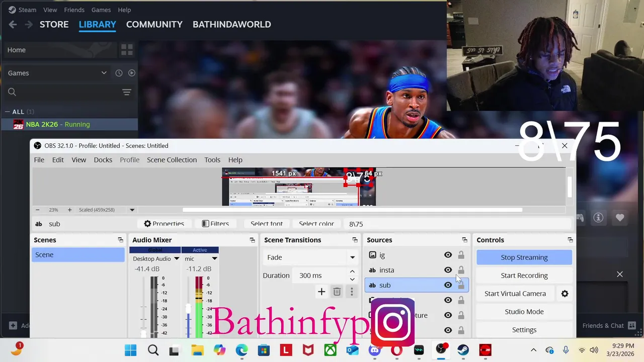Undock the Sources panel

(464, 240)
